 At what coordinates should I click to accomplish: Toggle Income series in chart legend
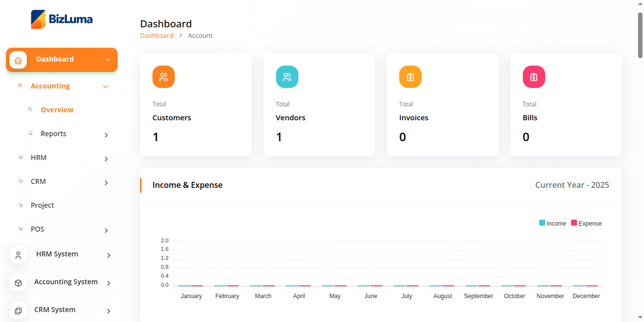tap(553, 224)
